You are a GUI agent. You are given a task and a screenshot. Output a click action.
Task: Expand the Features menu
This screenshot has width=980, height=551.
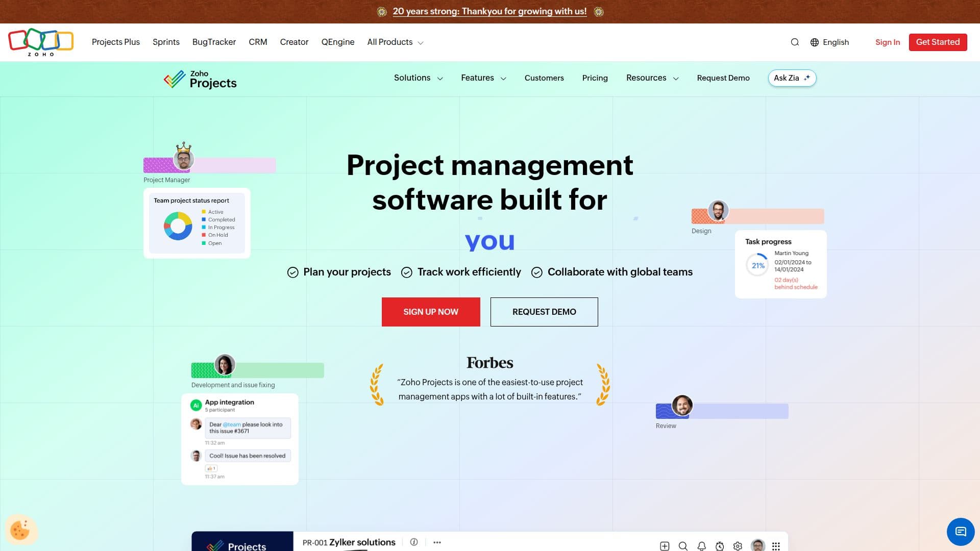coord(483,78)
